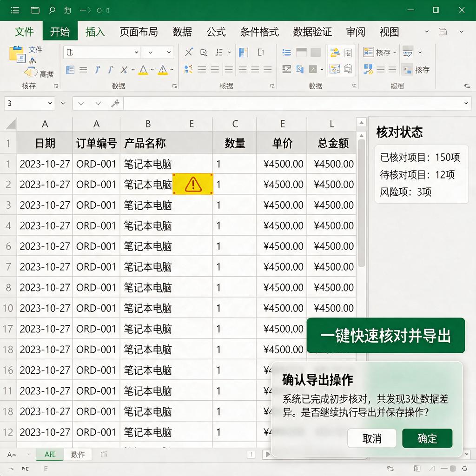
Task: Open the font name combo box
Action: coord(102,52)
